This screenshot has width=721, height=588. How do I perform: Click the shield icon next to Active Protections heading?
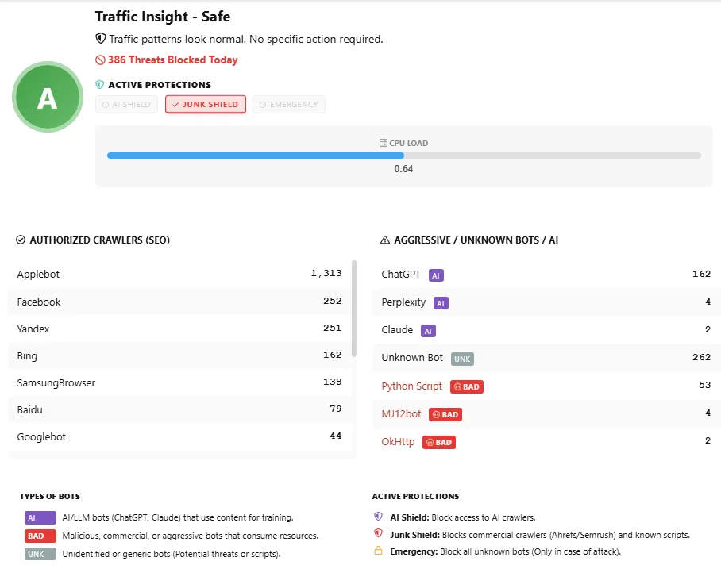coord(100,84)
